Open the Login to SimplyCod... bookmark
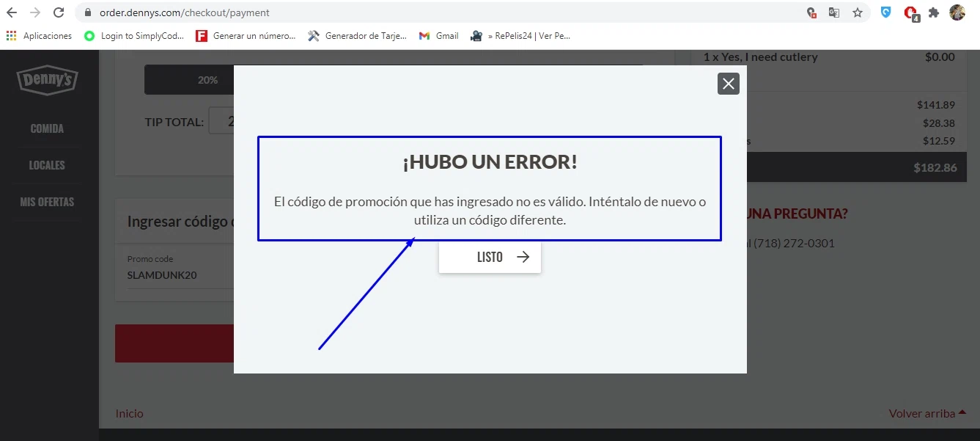The image size is (980, 441). [134, 35]
